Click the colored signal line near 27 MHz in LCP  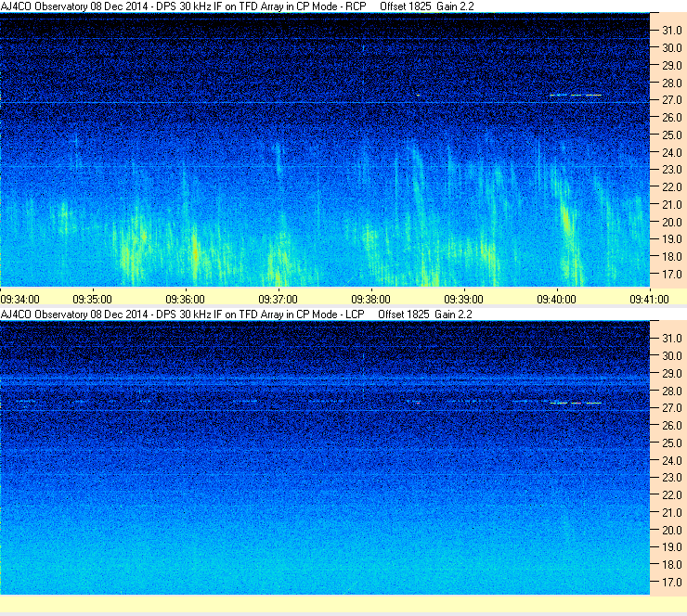pos(576,403)
